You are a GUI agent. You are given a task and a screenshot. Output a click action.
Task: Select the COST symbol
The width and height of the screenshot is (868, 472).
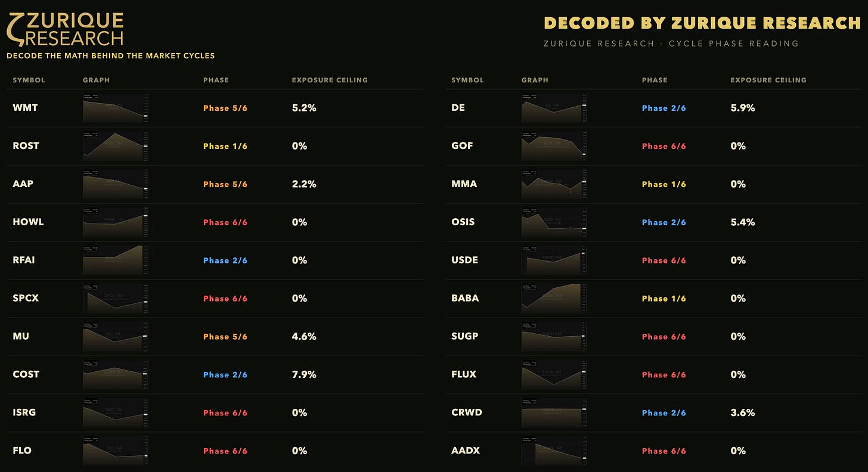(x=26, y=375)
